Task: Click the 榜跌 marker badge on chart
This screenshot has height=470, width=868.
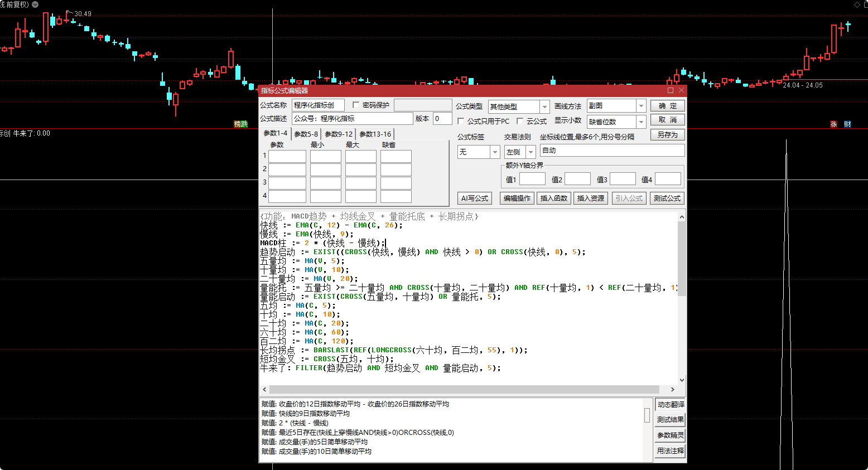Action: point(241,124)
